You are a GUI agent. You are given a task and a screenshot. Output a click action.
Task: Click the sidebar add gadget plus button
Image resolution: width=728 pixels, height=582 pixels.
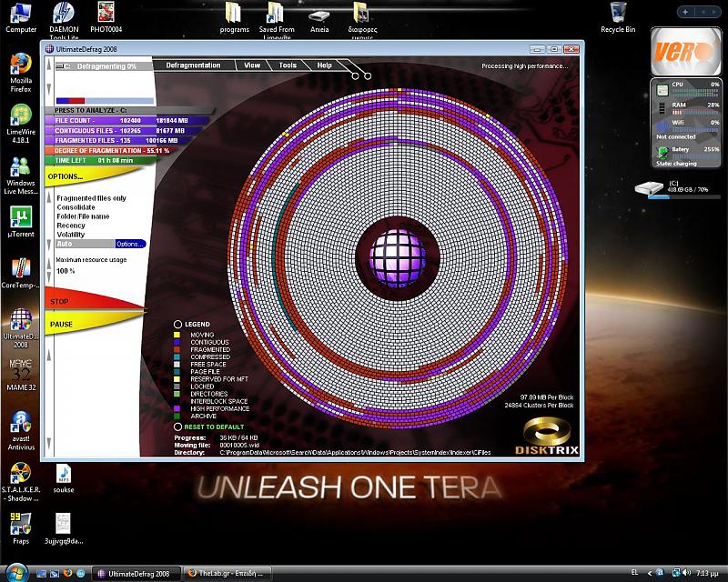685,12
